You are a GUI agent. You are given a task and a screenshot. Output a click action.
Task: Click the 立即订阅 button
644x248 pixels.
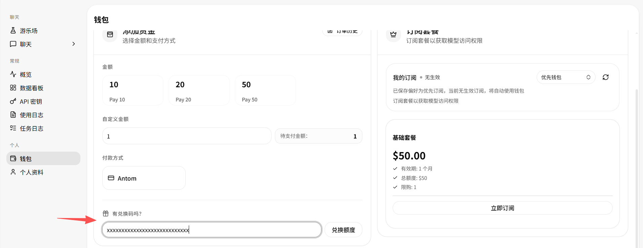click(x=503, y=208)
